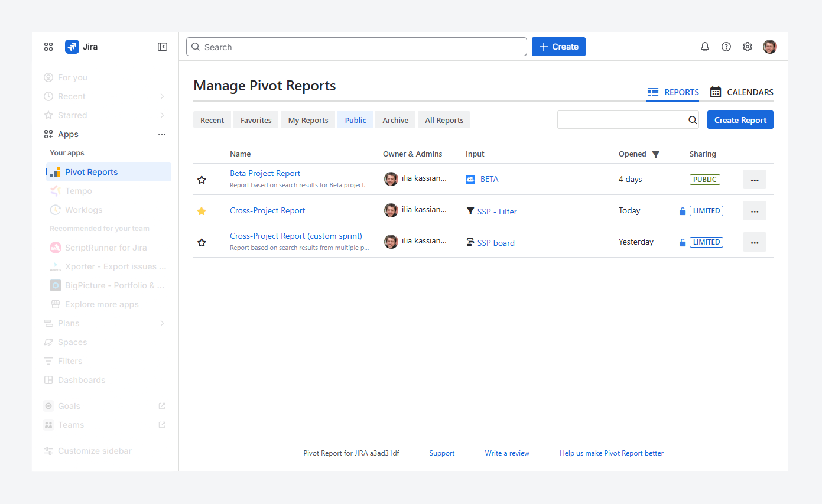Click Help us make Pivot Report better

point(612,453)
